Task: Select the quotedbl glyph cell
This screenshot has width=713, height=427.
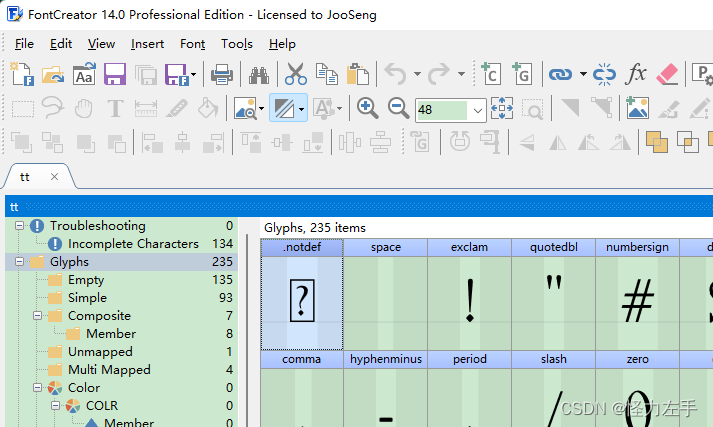Action: point(553,294)
